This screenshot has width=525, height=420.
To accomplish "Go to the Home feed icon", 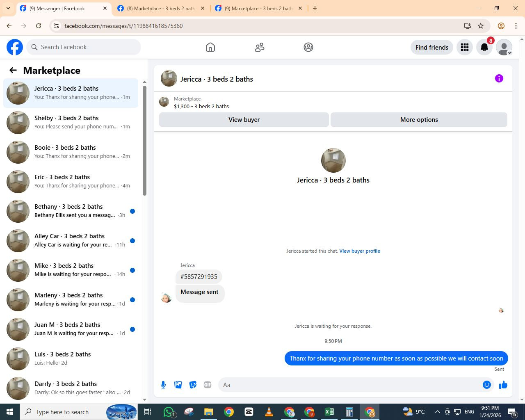I will (210, 47).
